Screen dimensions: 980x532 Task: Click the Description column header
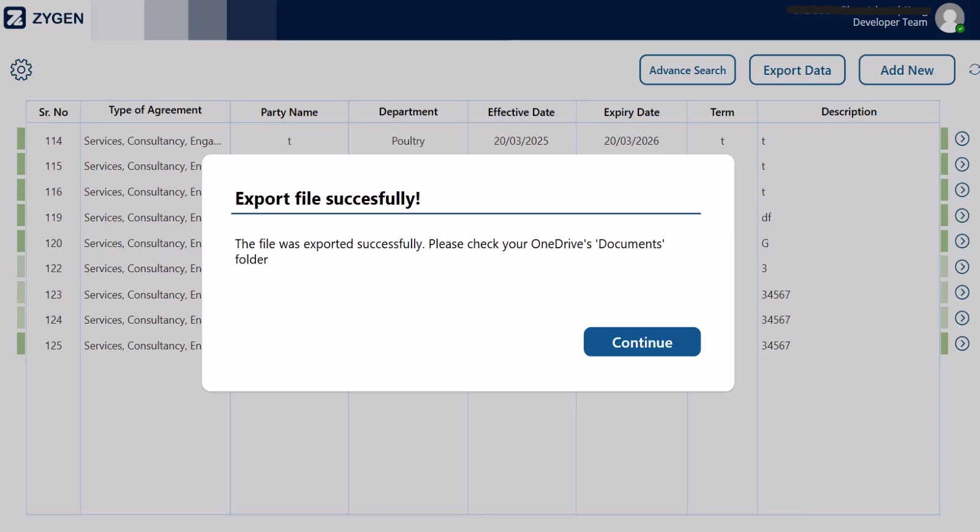849,112
